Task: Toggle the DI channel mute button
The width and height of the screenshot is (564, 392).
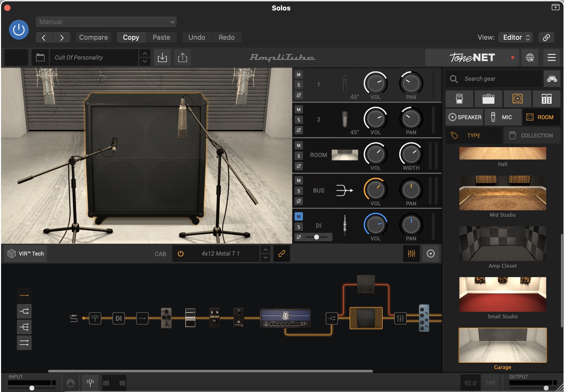Action: (x=298, y=216)
